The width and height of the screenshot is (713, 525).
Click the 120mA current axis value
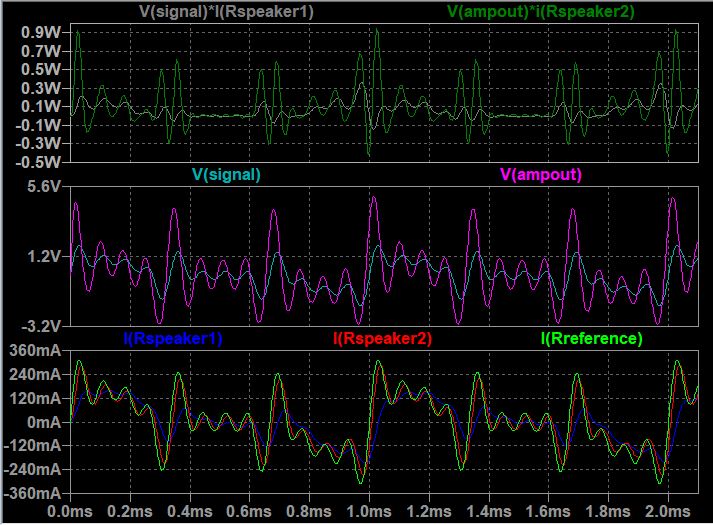[x=35, y=399]
